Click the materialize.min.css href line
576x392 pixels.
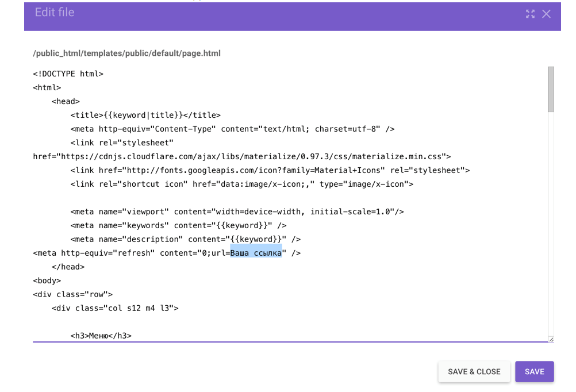tap(241, 156)
